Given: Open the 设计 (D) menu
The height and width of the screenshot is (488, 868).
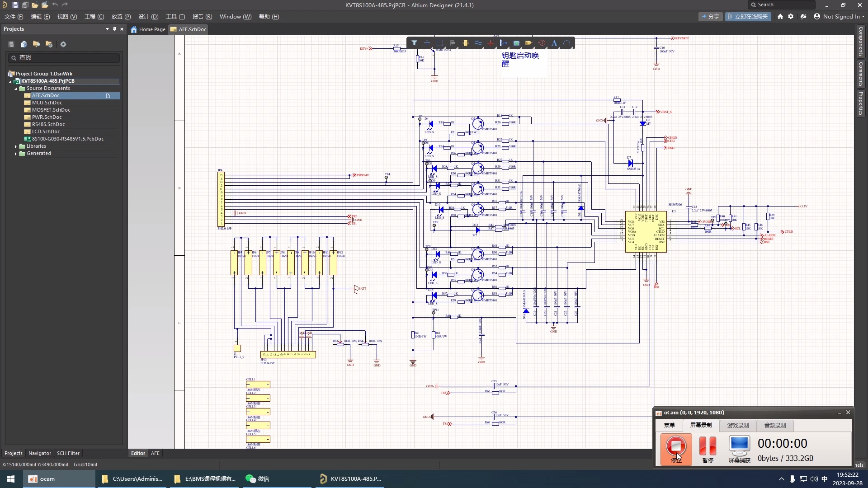Looking at the screenshot, I should (x=148, y=17).
